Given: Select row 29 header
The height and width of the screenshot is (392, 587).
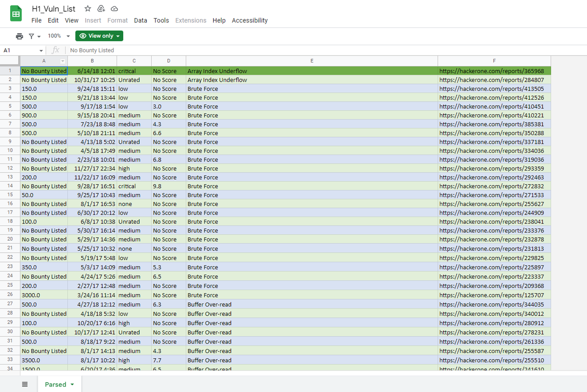Looking at the screenshot, I should tap(10, 323).
